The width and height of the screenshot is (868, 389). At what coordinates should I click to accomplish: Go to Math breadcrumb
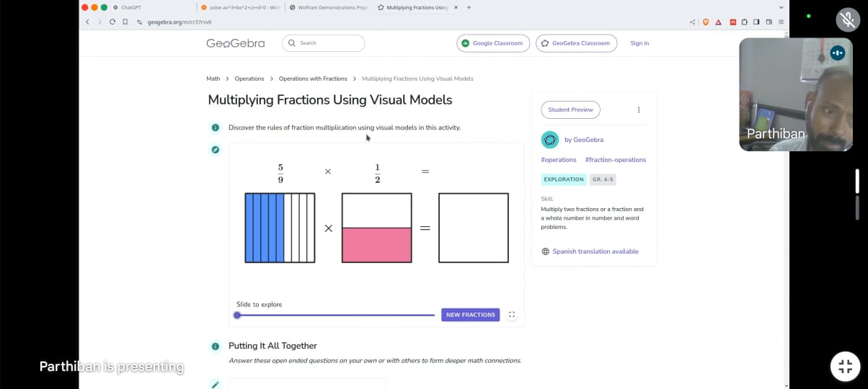(x=213, y=79)
